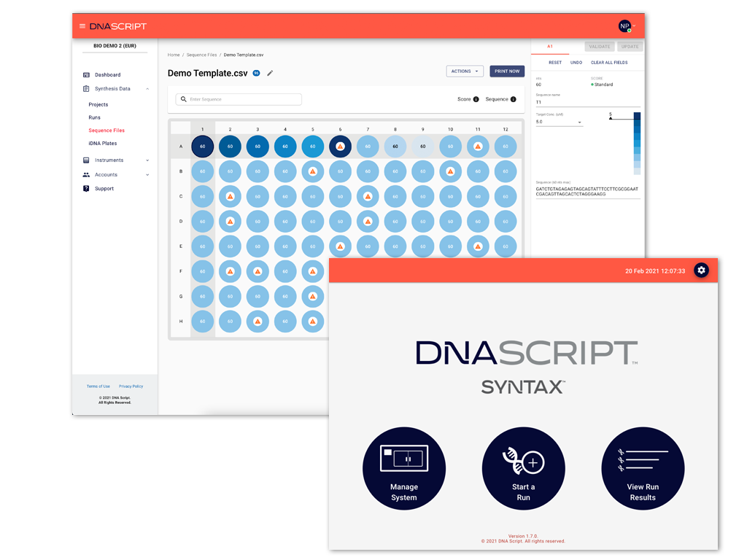747x560 pixels.
Task: Click Reset in the right panel
Action: pyautogui.click(x=555, y=63)
